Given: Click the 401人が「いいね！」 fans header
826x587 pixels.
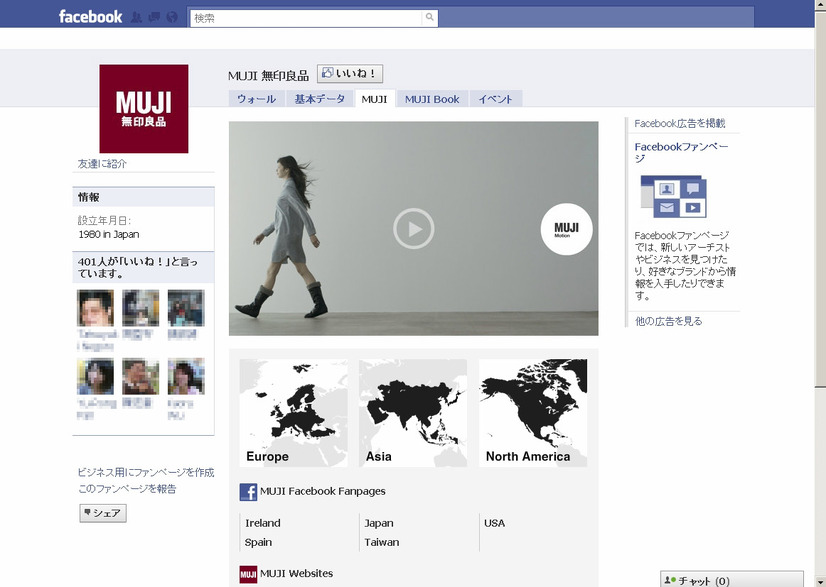Looking at the screenshot, I should pos(143,267).
